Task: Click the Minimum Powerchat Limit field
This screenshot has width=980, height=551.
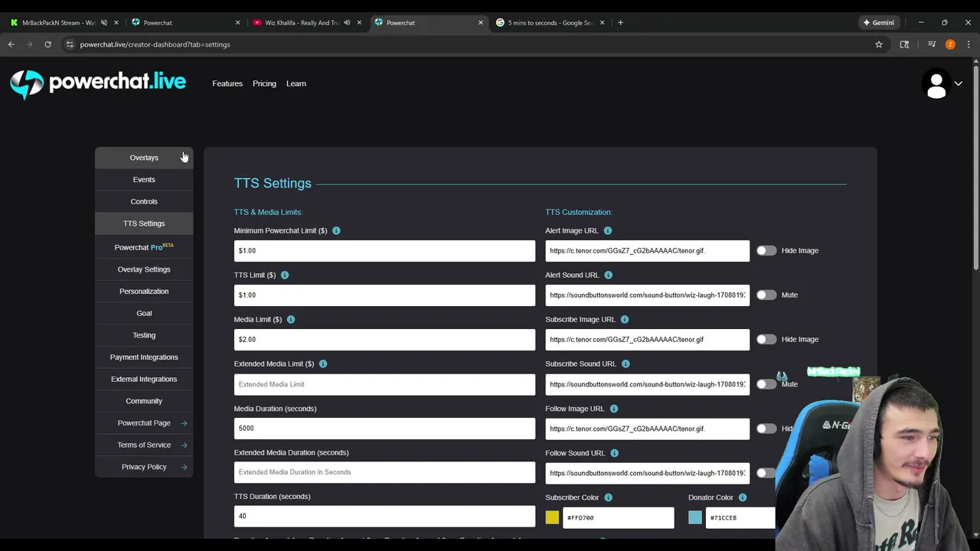Action: tap(384, 250)
